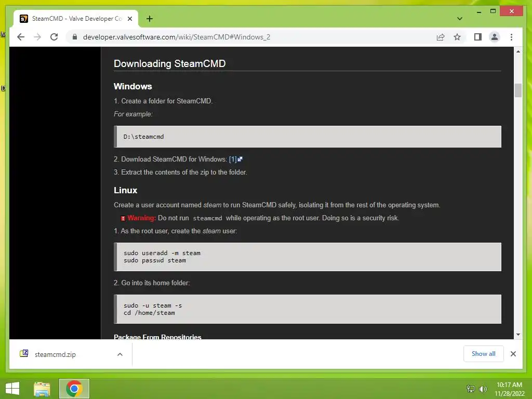Open the SteamCMD Windows download link [1]

coord(235,159)
